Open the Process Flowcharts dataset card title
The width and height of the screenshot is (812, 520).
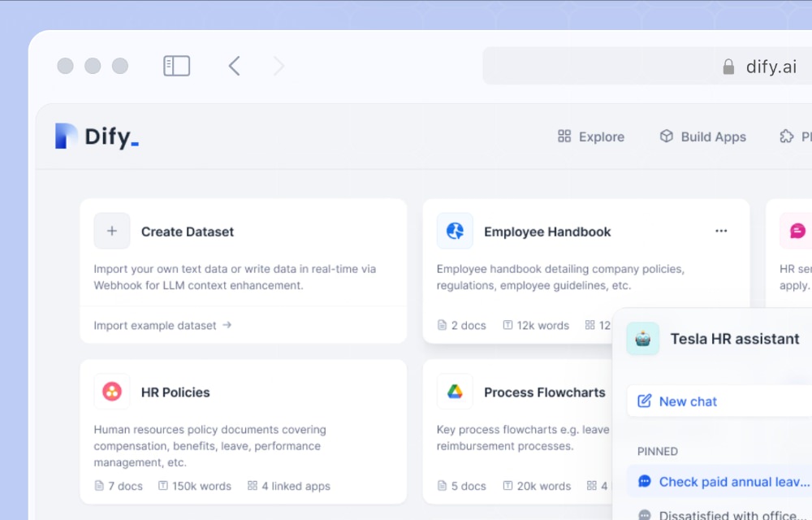545,392
